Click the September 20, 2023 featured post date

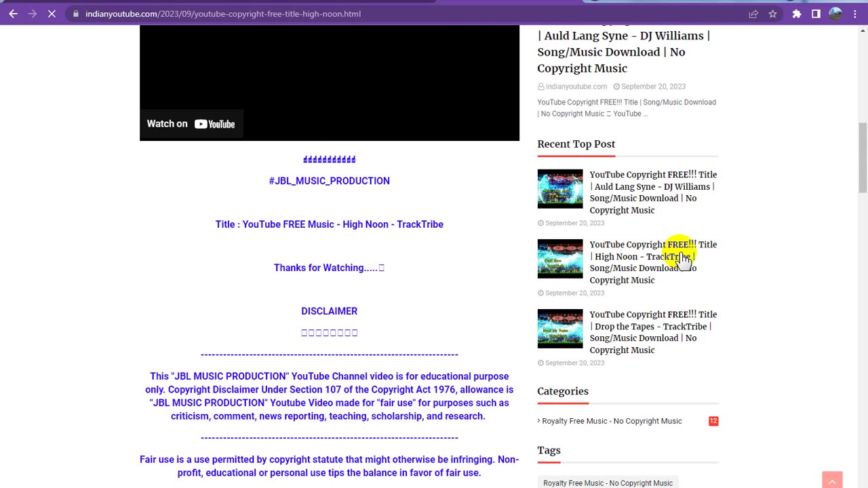click(653, 87)
